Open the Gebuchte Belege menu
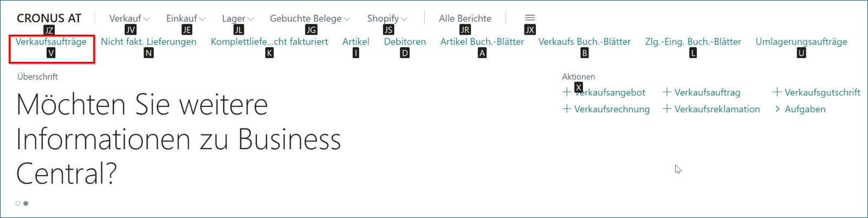Viewport: 868px width, 218px height. pos(310,18)
